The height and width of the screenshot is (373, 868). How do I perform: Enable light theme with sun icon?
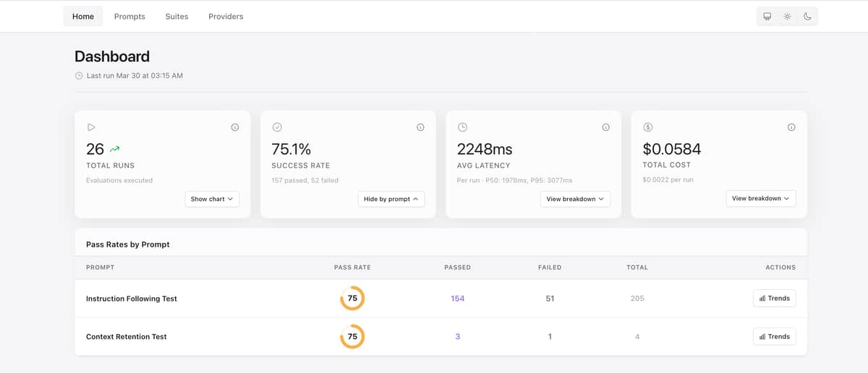pyautogui.click(x=787, y=17)
